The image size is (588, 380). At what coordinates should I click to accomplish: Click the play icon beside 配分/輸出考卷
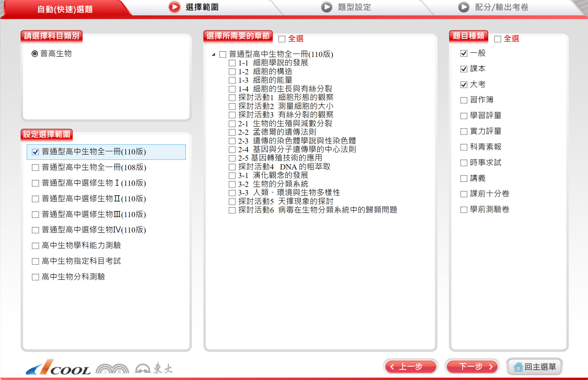pyautogui.click(x=463, y=7)
